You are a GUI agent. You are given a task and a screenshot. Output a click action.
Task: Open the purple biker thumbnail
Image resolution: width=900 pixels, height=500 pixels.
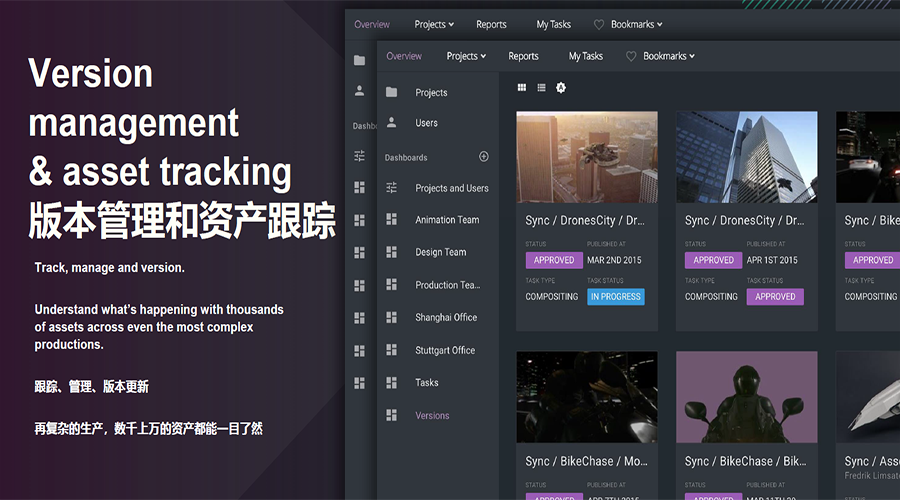[746, 397]
